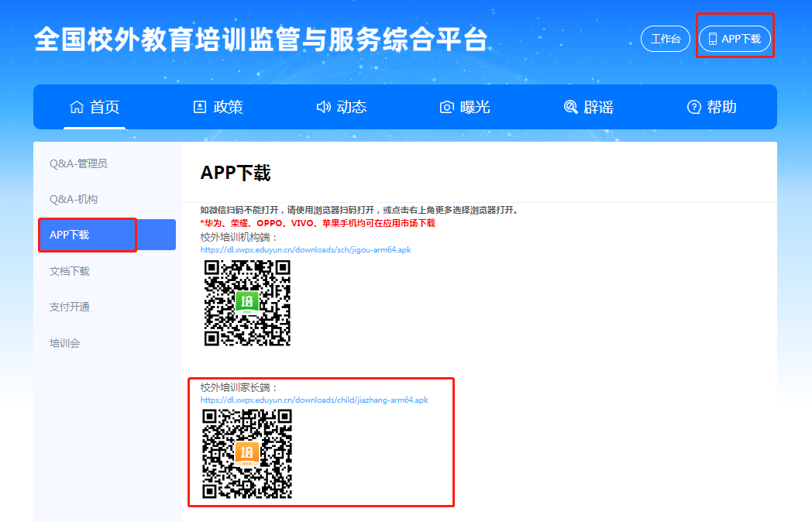Click the institution app QR code
Viewport: 812px width, 522px height.
coord(247,303)
